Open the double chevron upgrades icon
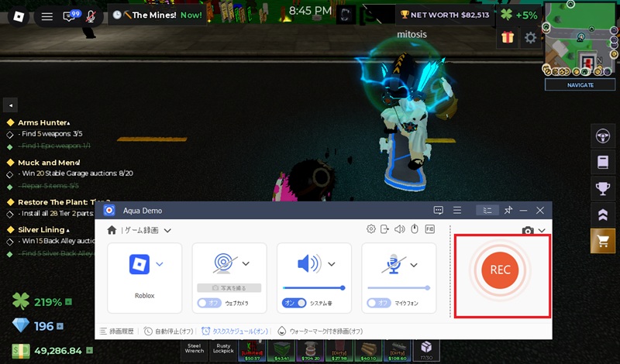 tap(603, 215)
